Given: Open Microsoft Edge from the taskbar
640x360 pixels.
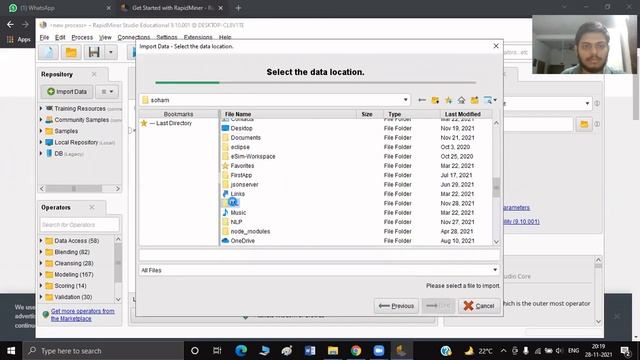Looking at the screenshot, I should (241, 351).
